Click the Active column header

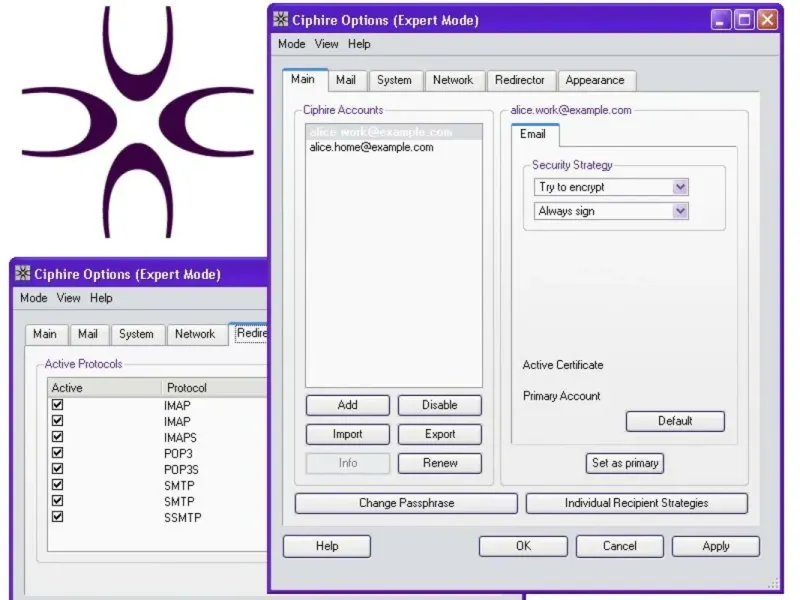[x=104, y=388]
